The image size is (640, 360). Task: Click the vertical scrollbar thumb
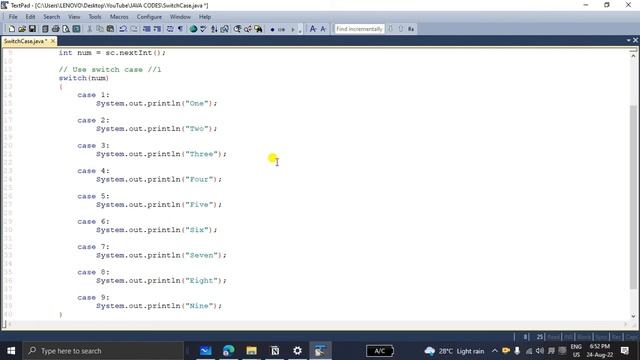[633, 197]
